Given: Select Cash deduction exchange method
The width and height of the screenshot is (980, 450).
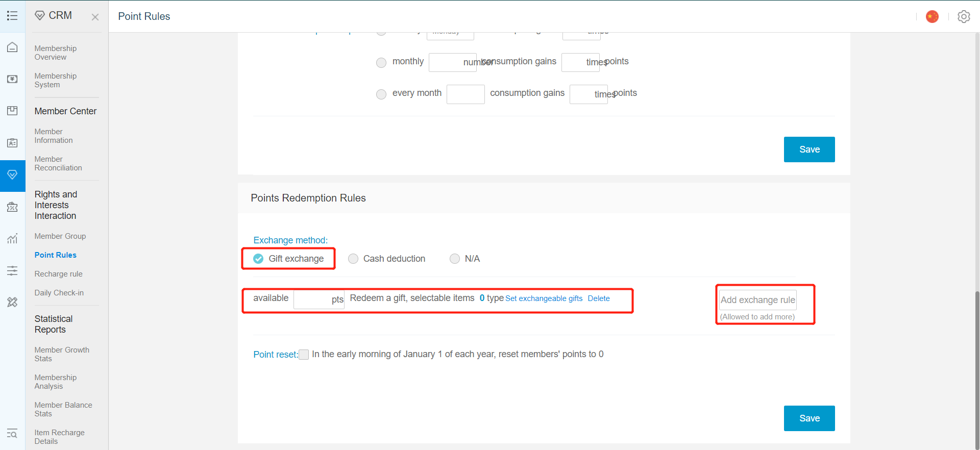Looking at the screenshot, I should click(x=353, y=259).
